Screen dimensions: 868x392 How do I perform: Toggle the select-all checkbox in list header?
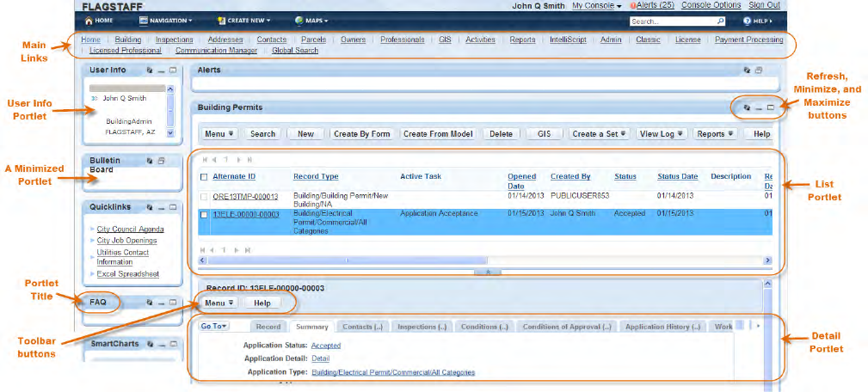(204, 177)
